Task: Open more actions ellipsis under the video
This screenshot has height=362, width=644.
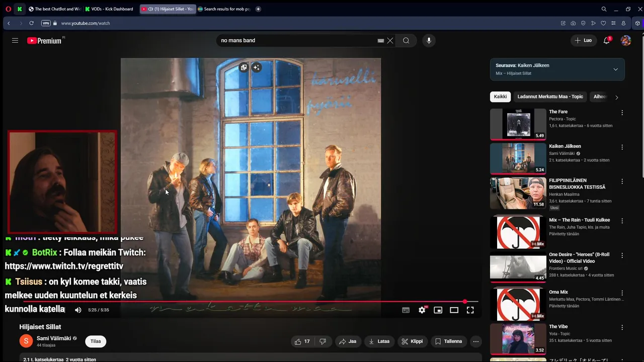Action: [x=476, y=341]
